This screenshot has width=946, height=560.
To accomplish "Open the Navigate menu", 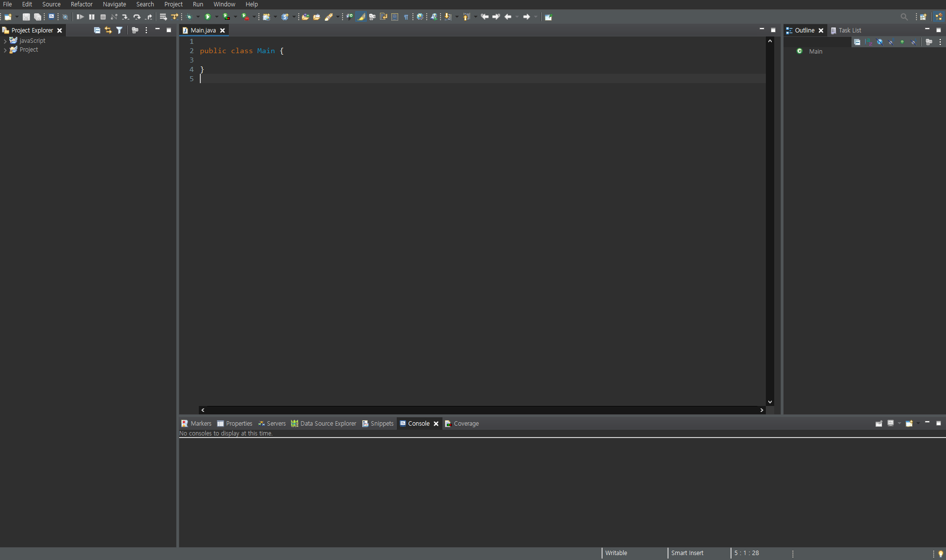I will [114, 4].
